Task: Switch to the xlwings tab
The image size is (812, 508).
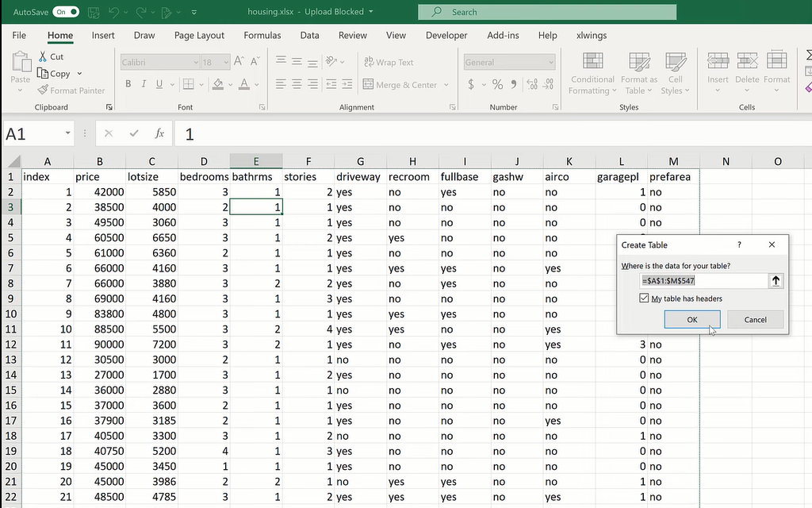Action: pyautogui.click(x=592, y=35)
